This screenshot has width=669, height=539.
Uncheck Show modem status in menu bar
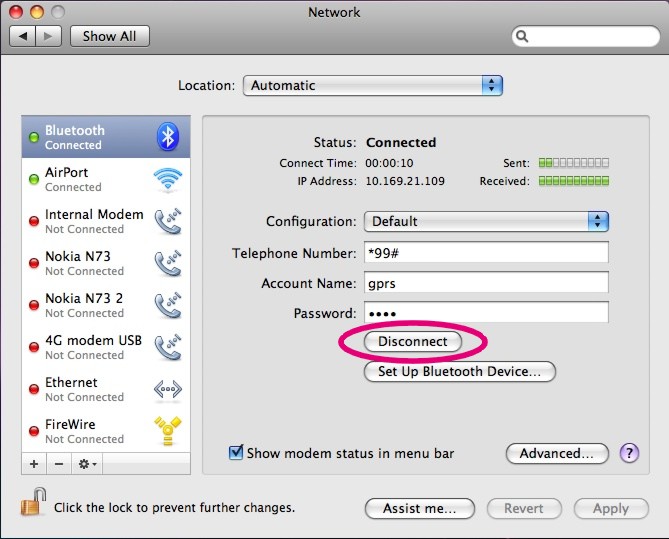coord(236,452)
